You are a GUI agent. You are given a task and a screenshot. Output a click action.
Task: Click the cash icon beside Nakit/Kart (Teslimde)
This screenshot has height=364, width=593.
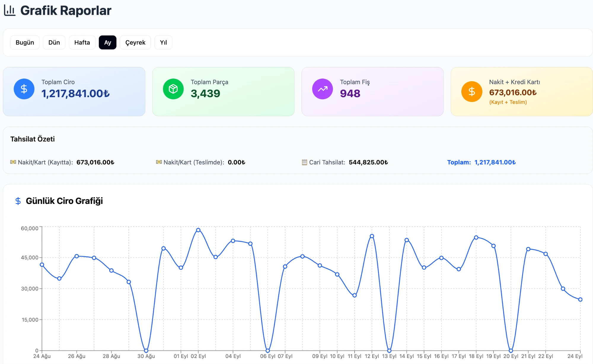(159, 162)
